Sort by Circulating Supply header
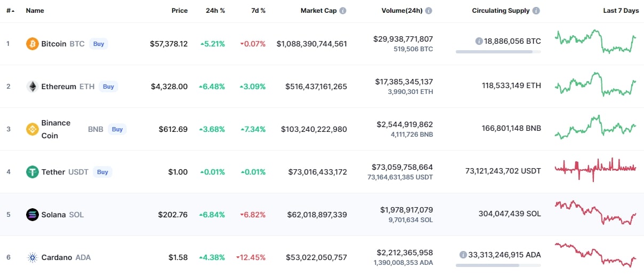 pyautogui.click(x=501, y=11)
